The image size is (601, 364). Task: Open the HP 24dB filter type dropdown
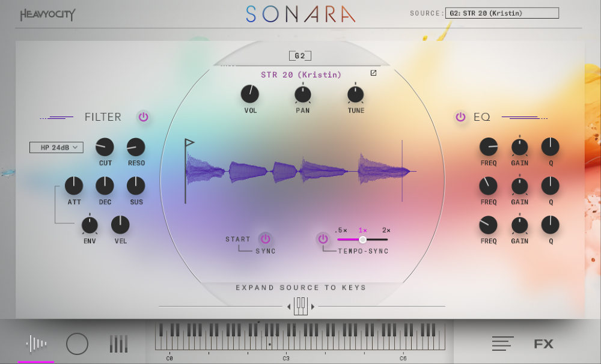click(56, 147)
